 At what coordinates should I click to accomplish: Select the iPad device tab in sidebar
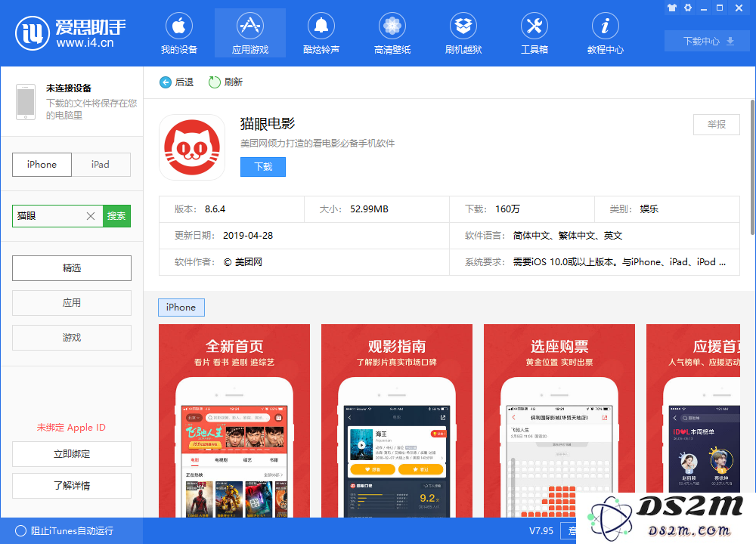tap(101, 165)
